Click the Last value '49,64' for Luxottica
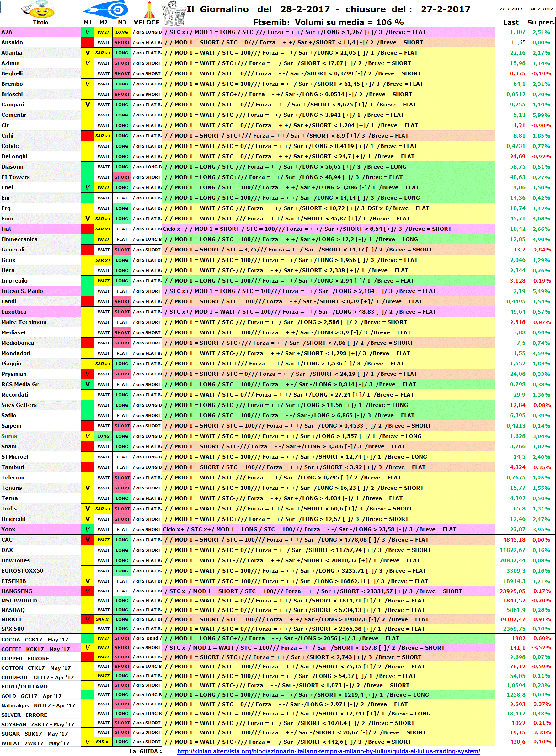Screen dimensions: 556x756 click(517, 312)
